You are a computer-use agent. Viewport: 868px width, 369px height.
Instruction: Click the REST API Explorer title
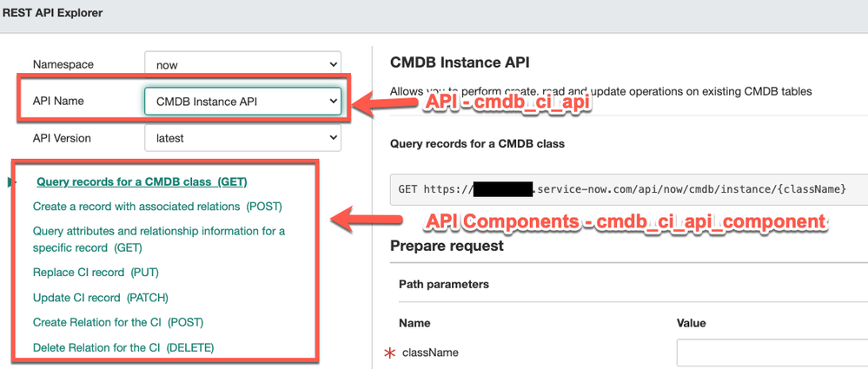coord(53,13)
